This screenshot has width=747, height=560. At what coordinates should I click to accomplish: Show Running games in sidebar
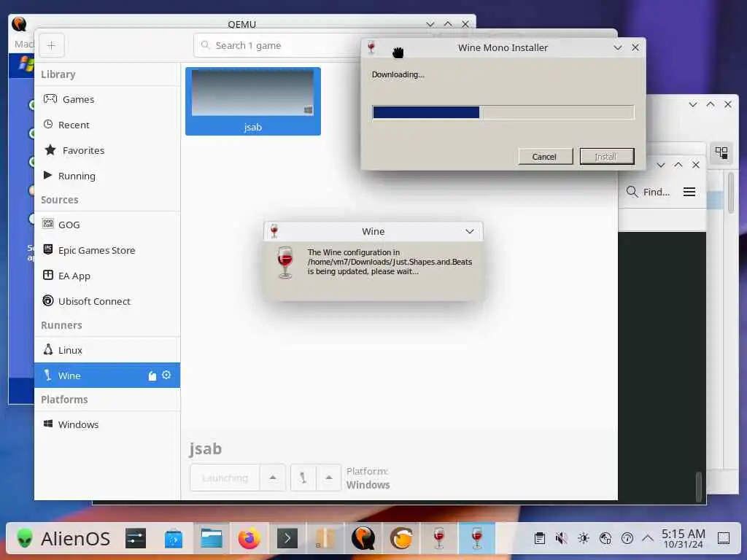coord(107,176)
